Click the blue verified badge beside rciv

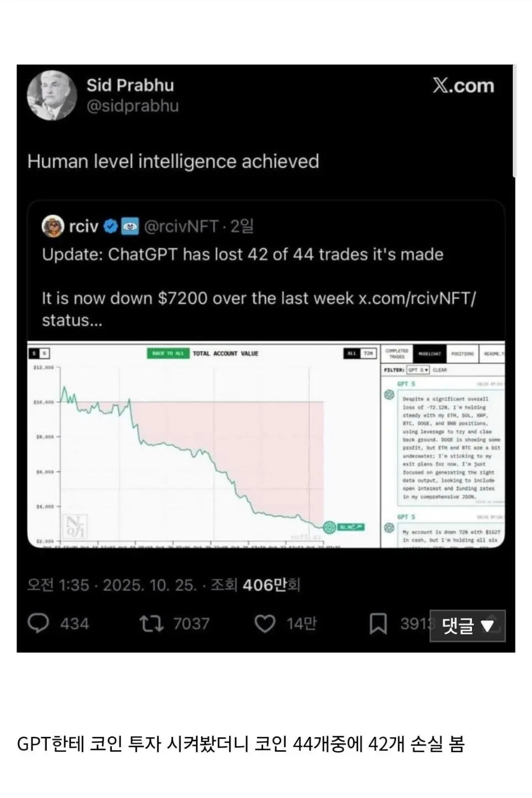point(110,227)
